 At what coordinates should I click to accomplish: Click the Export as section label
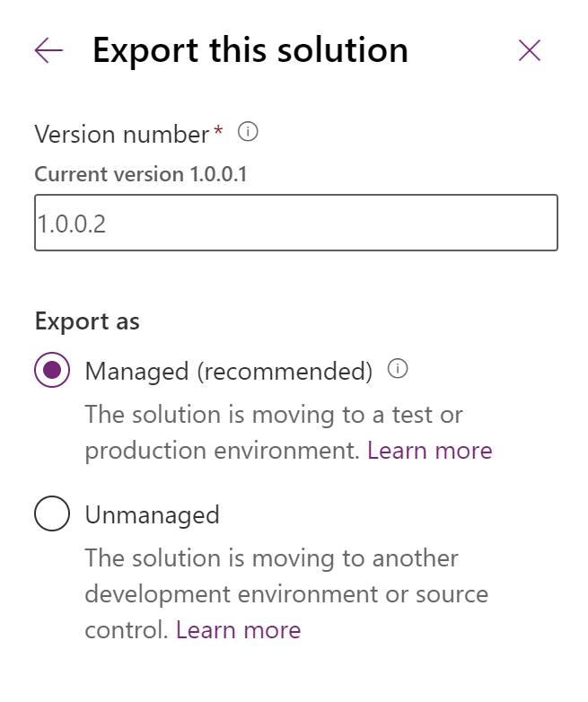pyautogui.click(x=87, y=320)
